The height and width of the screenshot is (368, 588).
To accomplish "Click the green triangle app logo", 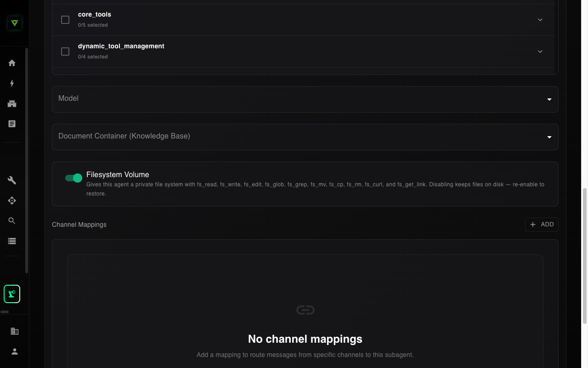I will (15, 23).
